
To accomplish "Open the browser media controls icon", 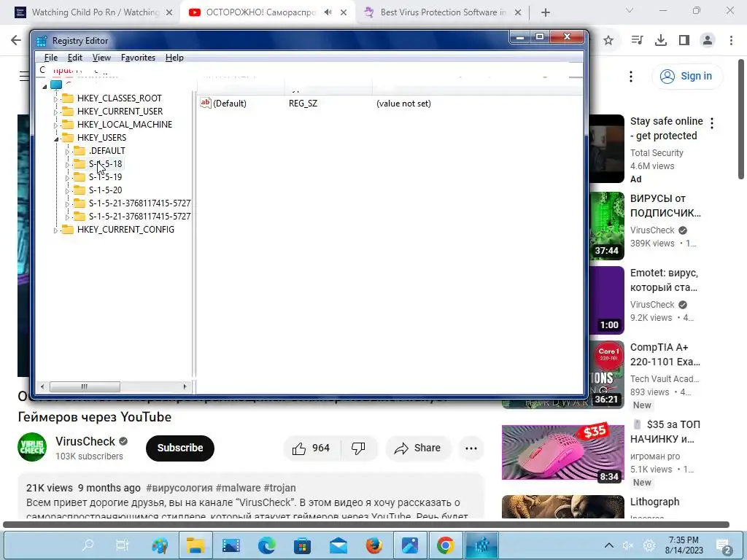I will 637,41.
